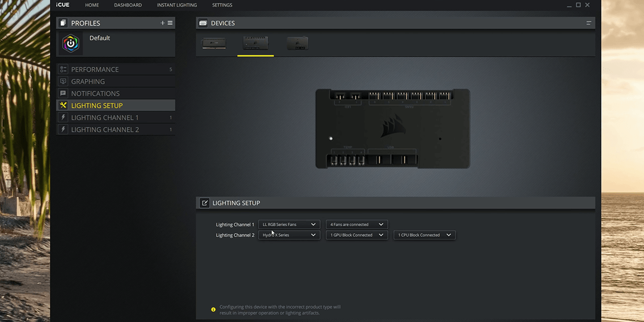Click the iCUE logo
The width and height of the screenshot is (644, 322).
coord(63,5)
